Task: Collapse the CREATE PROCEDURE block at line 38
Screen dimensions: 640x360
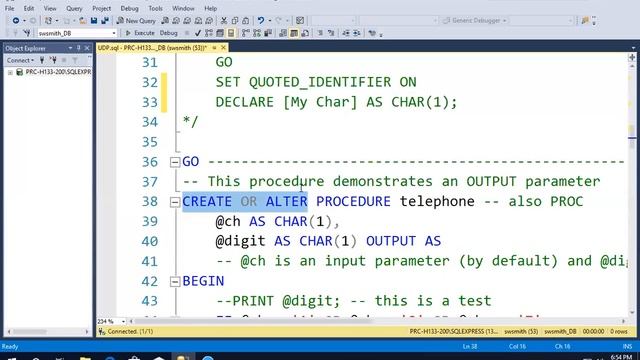Action: click(x=175, y=202)
